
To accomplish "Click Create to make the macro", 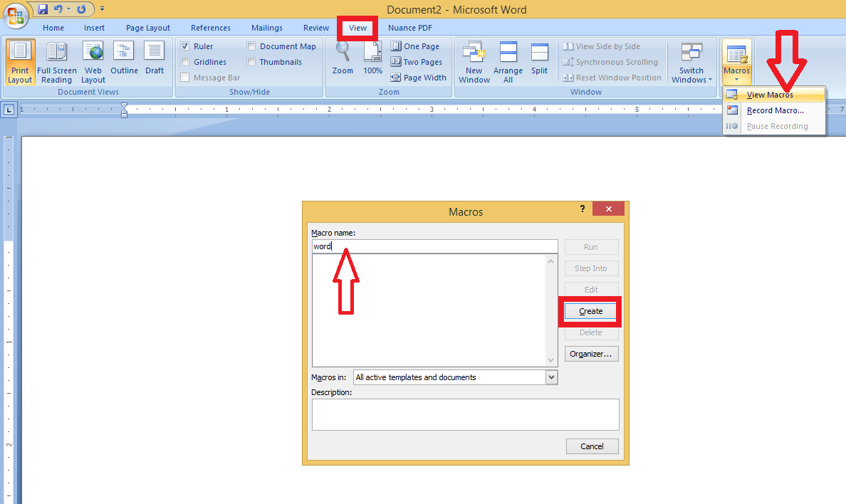I will pos(591,311).
